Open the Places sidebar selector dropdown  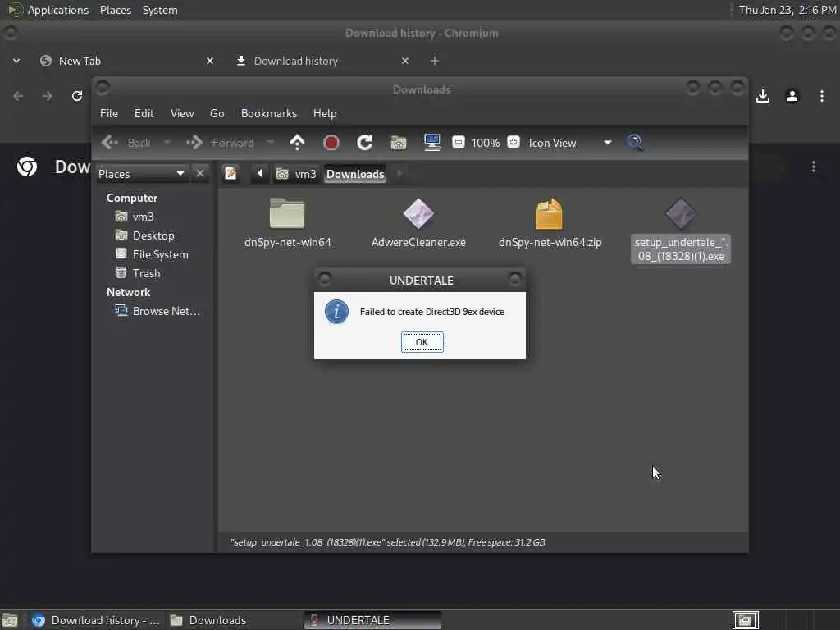pyautogui.click(x=141, y=174)
